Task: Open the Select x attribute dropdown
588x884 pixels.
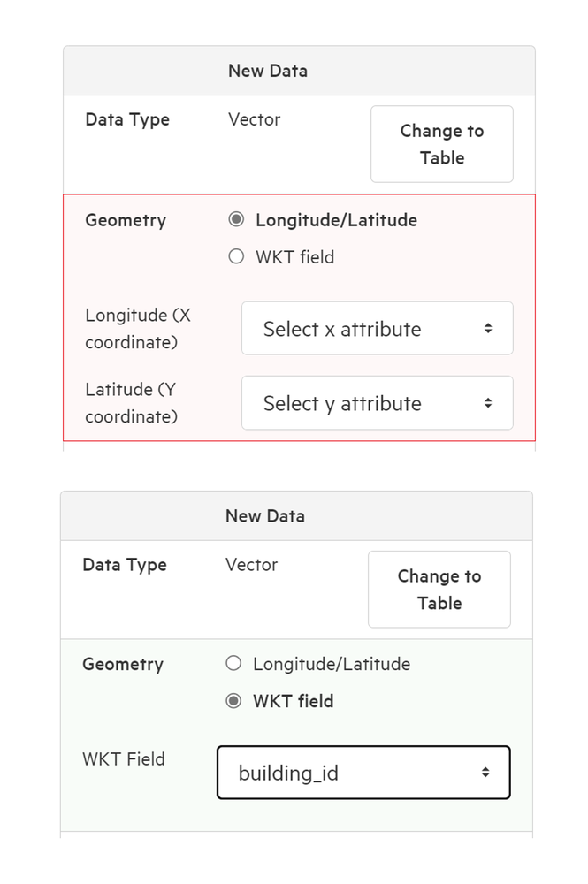Action: [x=377, y=328]
